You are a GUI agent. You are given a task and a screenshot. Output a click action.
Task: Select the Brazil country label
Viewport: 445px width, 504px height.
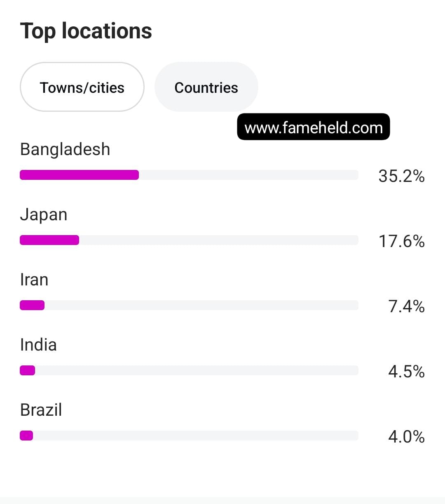point(41,410)
